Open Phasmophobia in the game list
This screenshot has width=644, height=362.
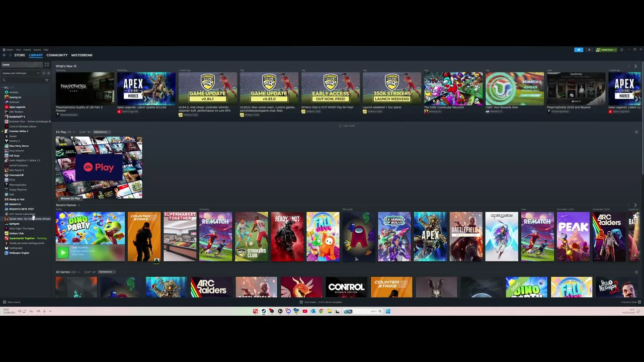17,185
